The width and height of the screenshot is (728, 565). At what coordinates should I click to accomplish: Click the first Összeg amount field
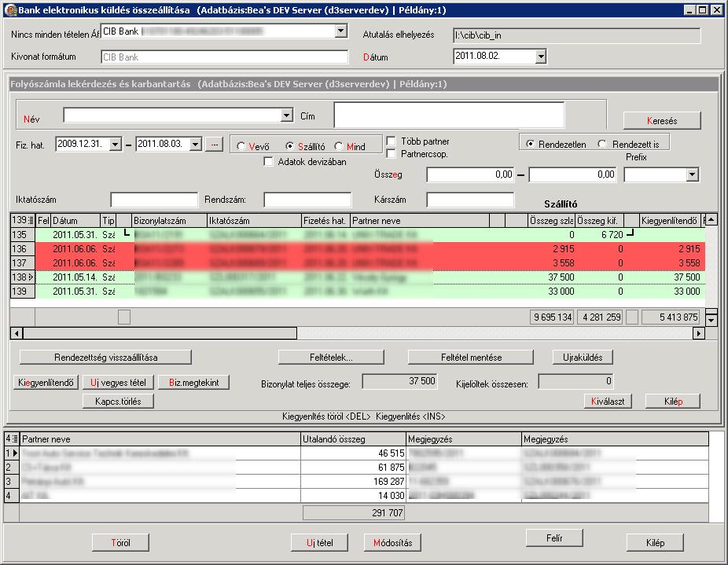470,174
